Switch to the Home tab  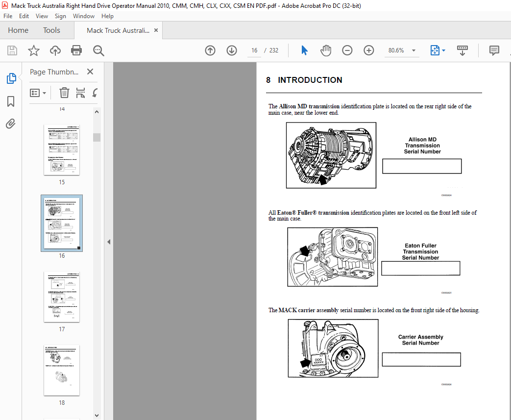pyautogui.click(x=18, y=30)
